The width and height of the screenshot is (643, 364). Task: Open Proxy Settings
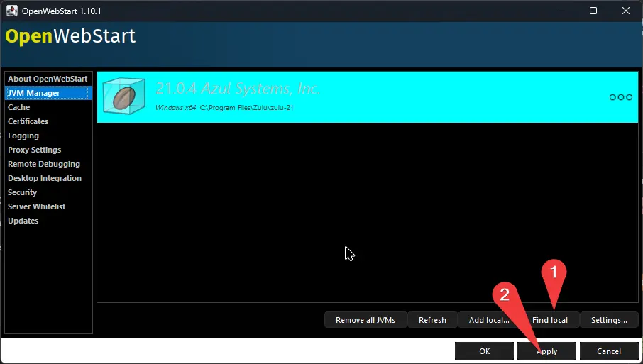click(x=48, y=150)
